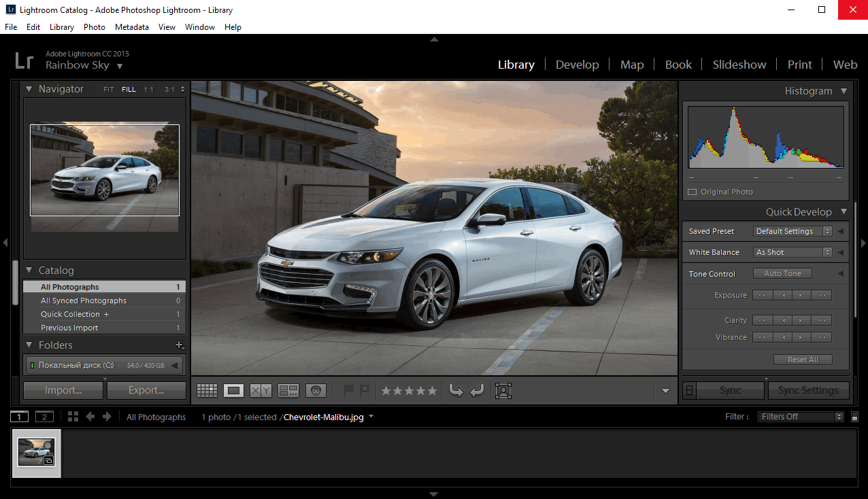Click the Lr identity plate logo

[24, 61]
